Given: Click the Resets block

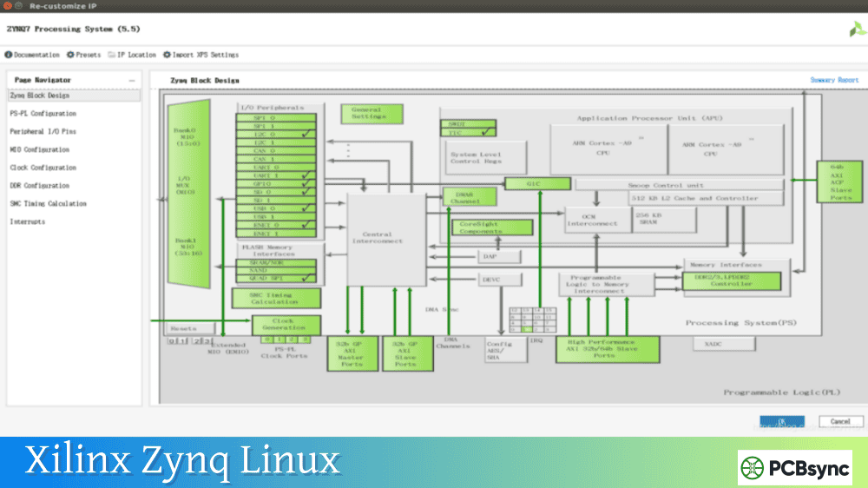Looking at the screenshot, I should (190, 328).
